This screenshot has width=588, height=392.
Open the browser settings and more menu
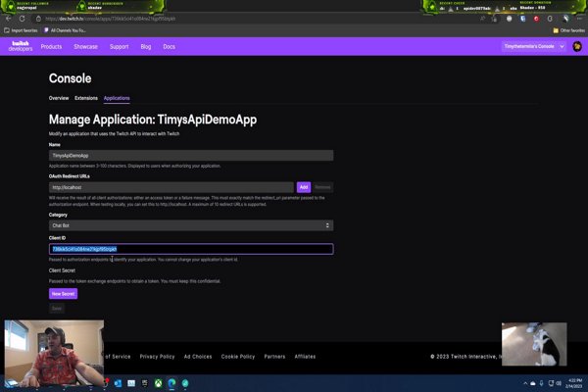click(x=579, y=19)
